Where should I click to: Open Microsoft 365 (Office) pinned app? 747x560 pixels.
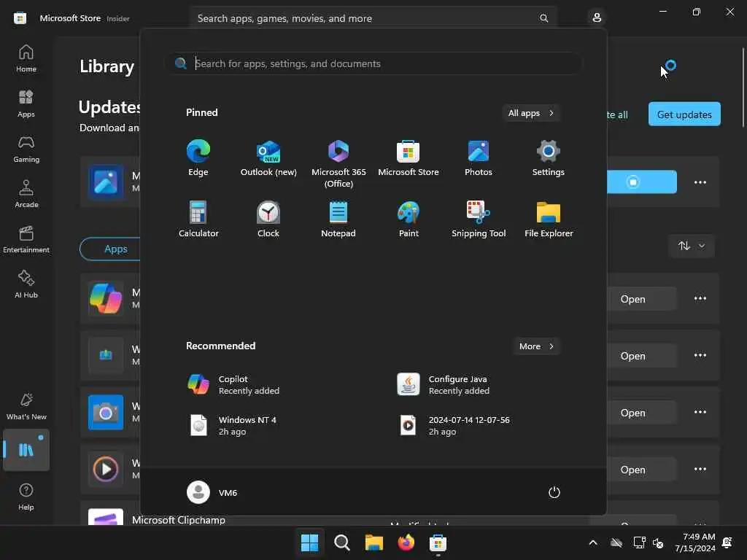pyautogui.click(x=338, y=163)
